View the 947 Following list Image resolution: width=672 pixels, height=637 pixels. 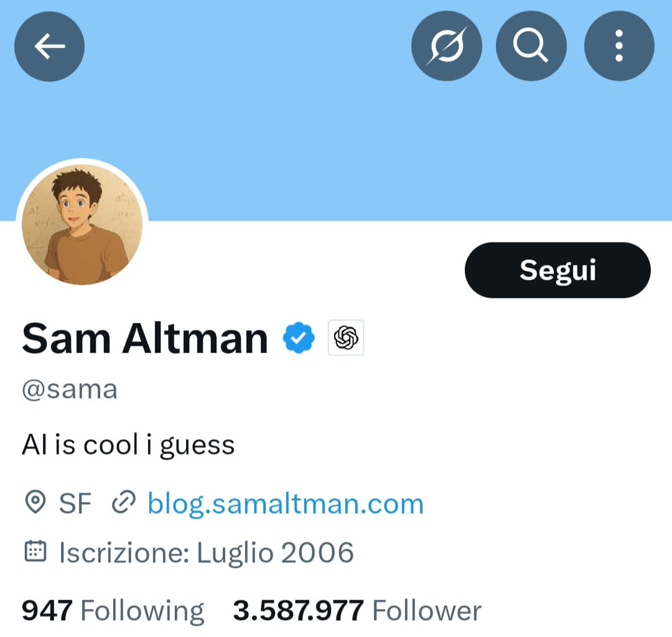pyautogui.click(x=113, y=610)
